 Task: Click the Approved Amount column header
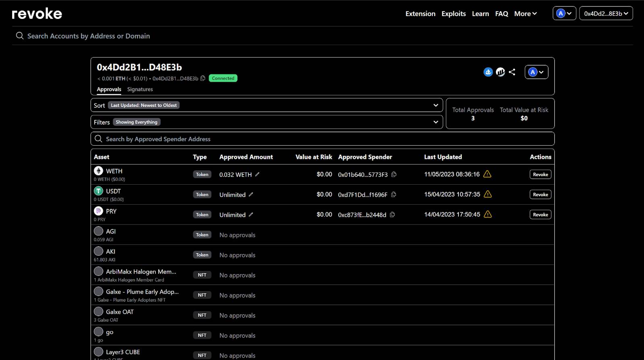coord(246,157)
